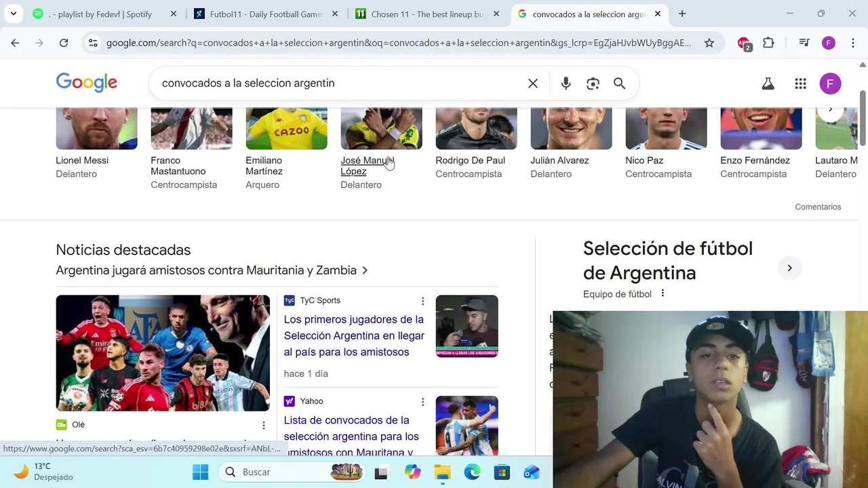Open Outlook from the taskbar
Image resolution: width=868 pixels, height=488 pixels.
point(532,472)
